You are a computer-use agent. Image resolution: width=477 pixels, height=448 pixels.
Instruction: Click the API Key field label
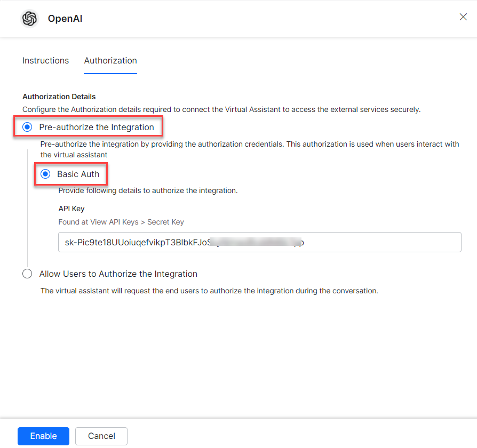[71, 209]
